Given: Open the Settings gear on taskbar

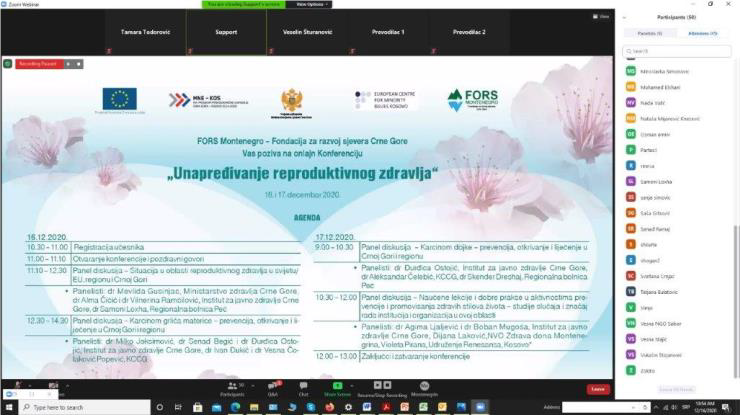Looking at the screenshot, I should click(348, 407).
